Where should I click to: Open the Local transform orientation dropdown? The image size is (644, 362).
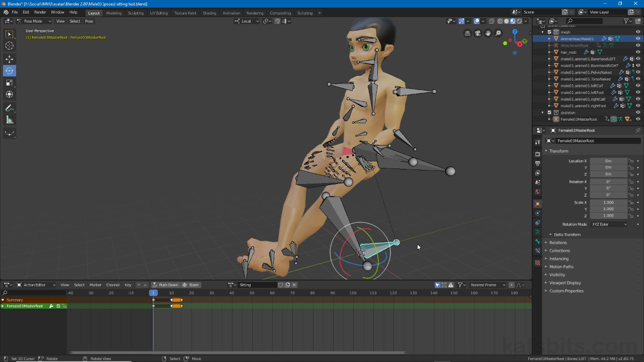tap(247, 21)
